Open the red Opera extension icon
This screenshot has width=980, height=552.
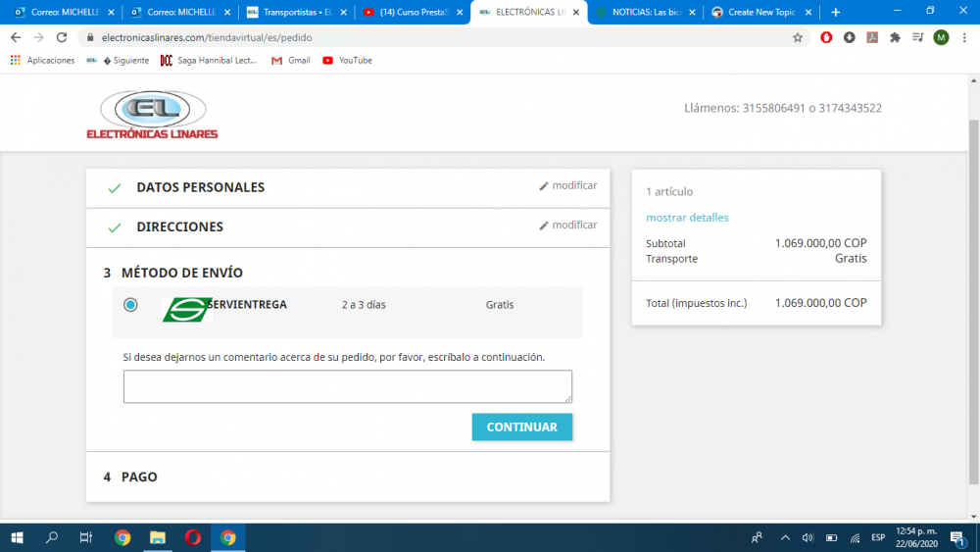pyautogui.click(x=826, y=37)
